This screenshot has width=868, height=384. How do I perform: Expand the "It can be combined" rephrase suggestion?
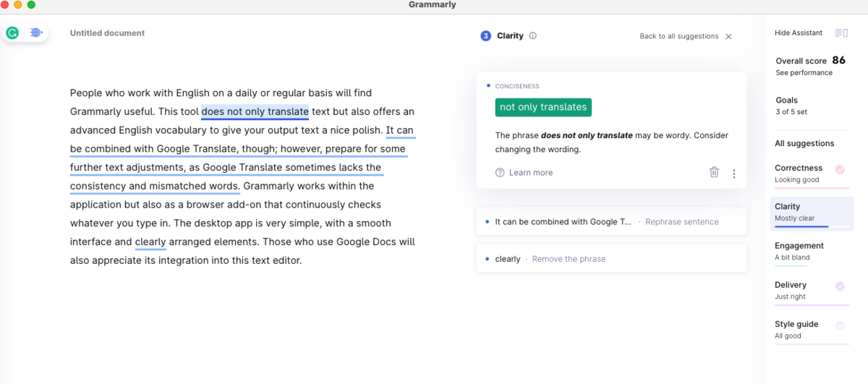tap(611, 222)
